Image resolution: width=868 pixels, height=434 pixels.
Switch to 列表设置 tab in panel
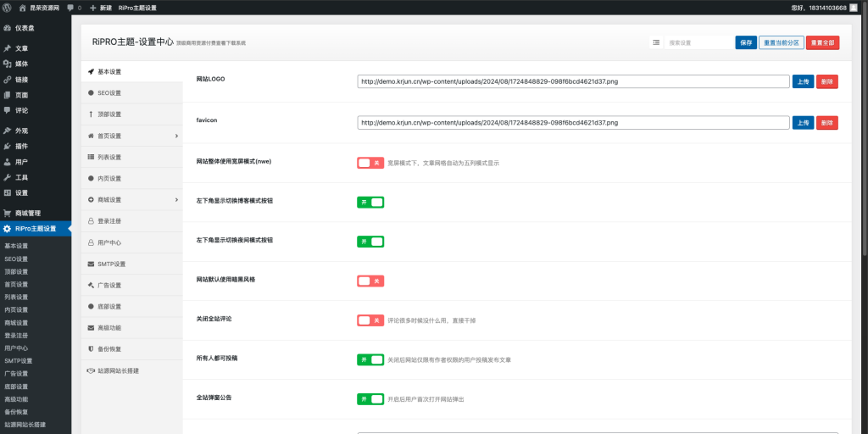pos(131,157)
